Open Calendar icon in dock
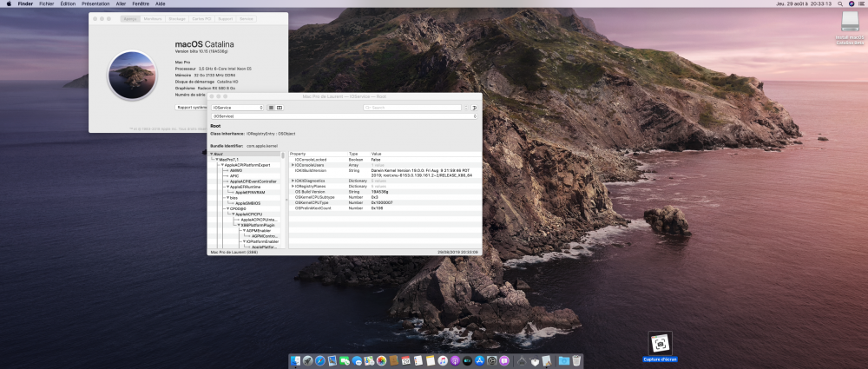 [405, 360]
